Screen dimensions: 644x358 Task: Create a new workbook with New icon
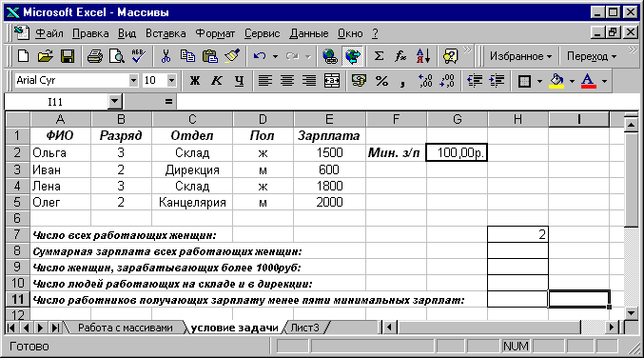pyautogui.click(x=24, y=56)
